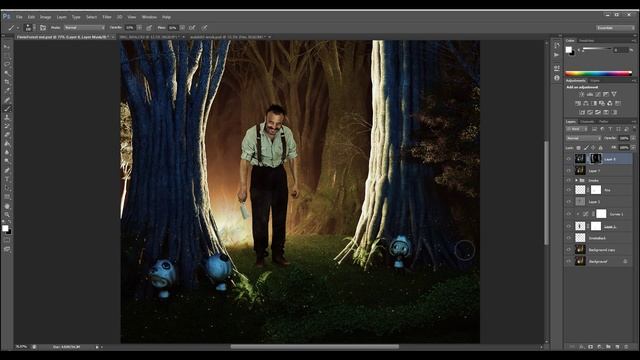640x360 pixels.
Task: Pick a color from the spectrum ramp
Action: coord(598,73)
